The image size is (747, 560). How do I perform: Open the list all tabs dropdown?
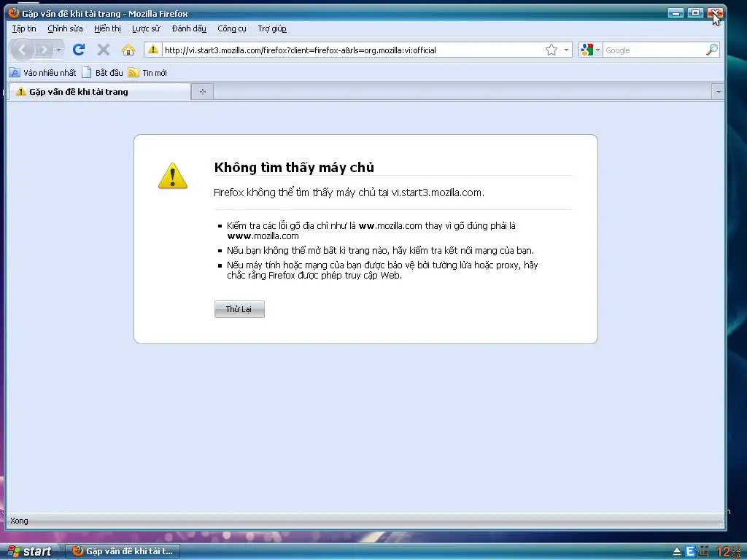(x=718, y=91)
